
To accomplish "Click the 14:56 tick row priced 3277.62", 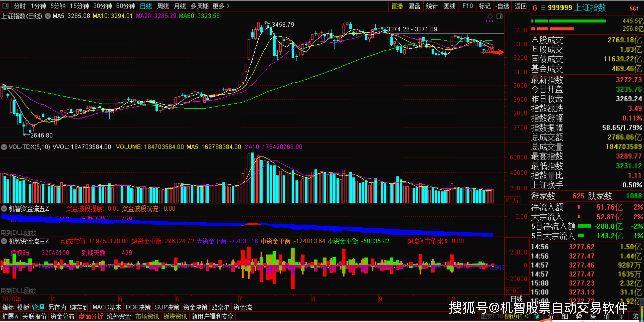I will [586, 247].
